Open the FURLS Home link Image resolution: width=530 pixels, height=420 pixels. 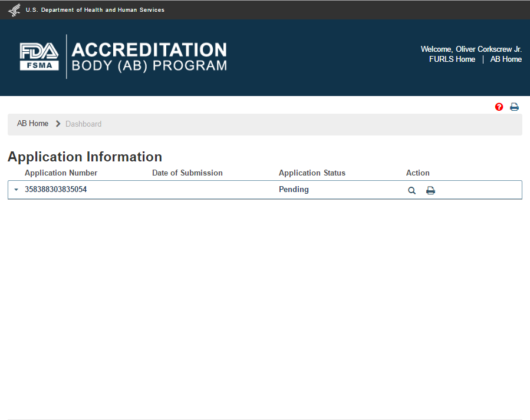point(452,59)
